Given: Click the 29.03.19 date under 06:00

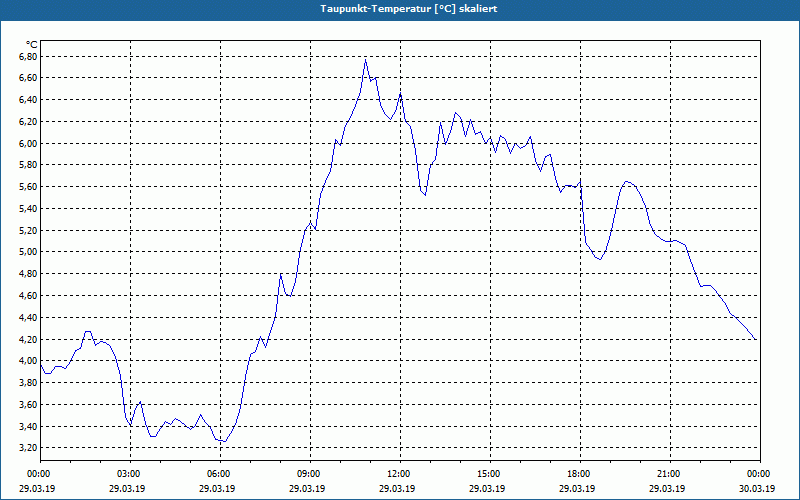Looking at the screenshot, I should click(217, 488).
